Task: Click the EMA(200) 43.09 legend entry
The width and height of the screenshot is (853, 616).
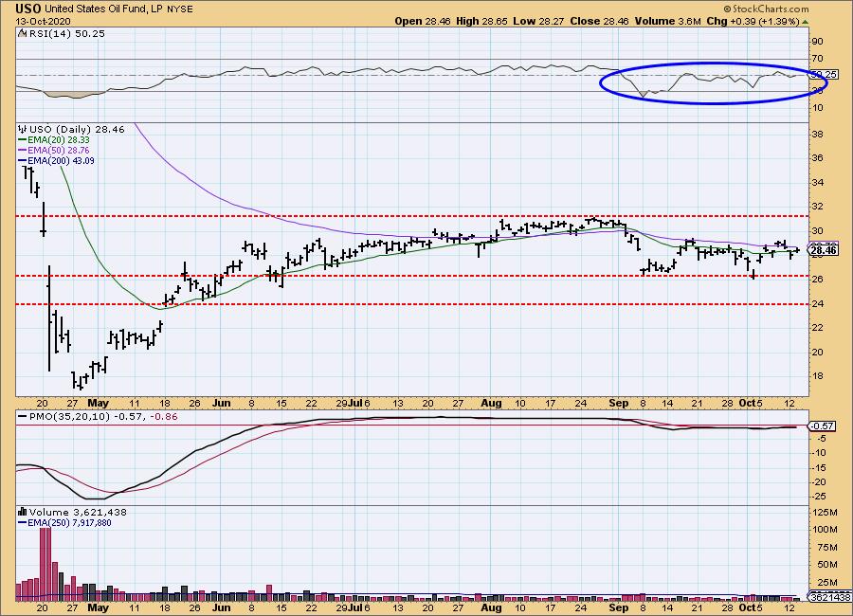Action: coord(56,160)
